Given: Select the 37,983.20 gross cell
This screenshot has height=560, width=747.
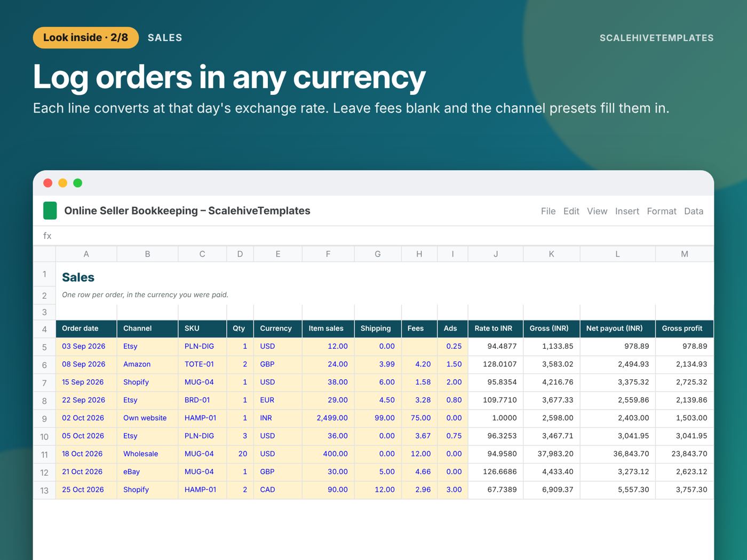Looking at the screenshot, I should click(552, 454).
